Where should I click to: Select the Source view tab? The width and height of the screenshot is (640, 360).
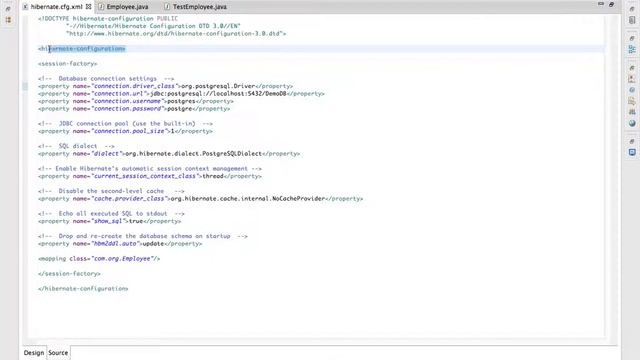pyautogui.click(x=58, y=353)
